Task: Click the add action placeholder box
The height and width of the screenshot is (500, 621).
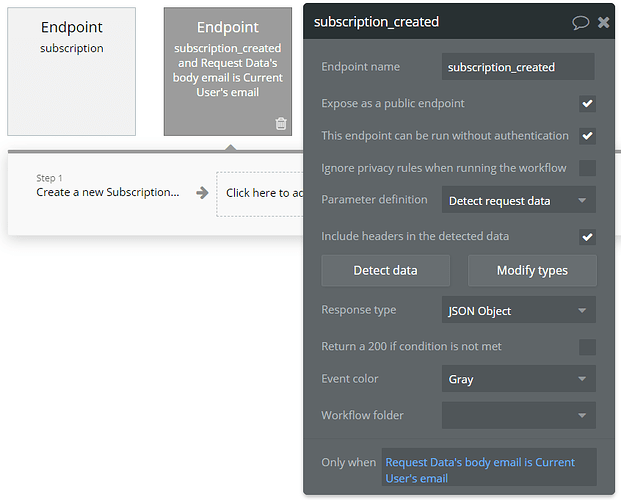Action: coord(260,193)
